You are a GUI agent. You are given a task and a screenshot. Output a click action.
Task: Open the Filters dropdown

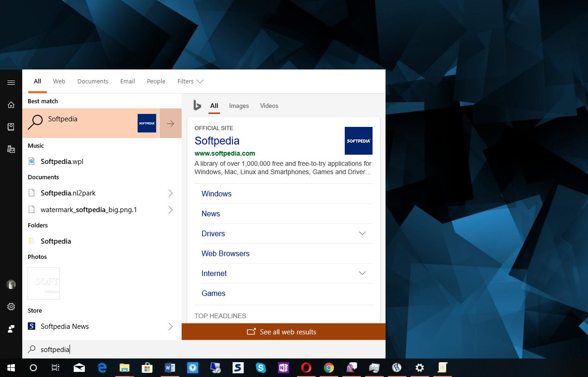(x=190, y=82)
